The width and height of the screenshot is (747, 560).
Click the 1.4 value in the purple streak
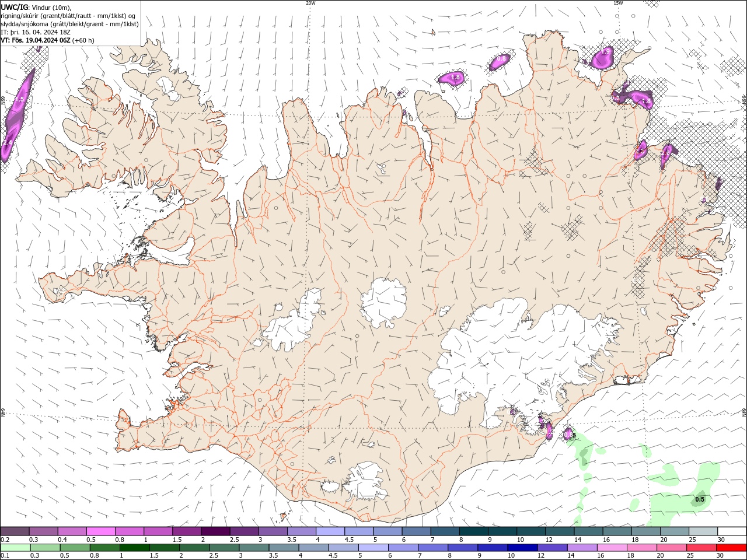[x=8, y=143]
